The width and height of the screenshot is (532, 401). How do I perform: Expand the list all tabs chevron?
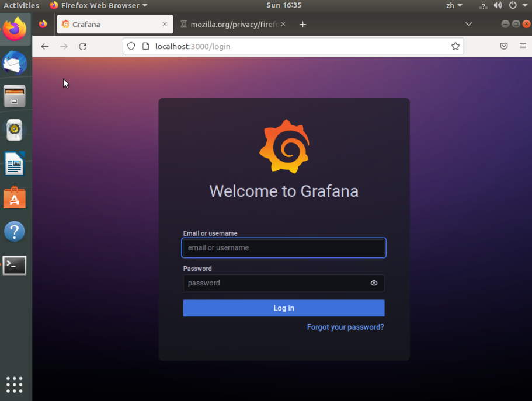[x=468, y=24]
